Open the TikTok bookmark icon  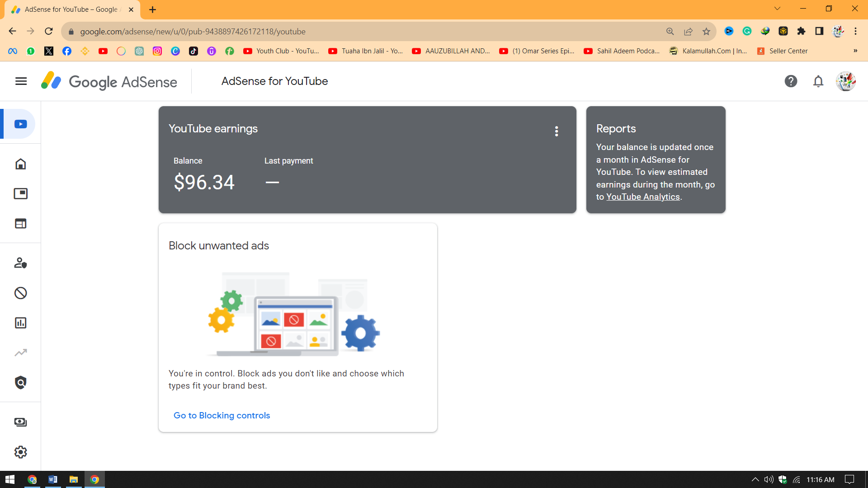point(193,51)
